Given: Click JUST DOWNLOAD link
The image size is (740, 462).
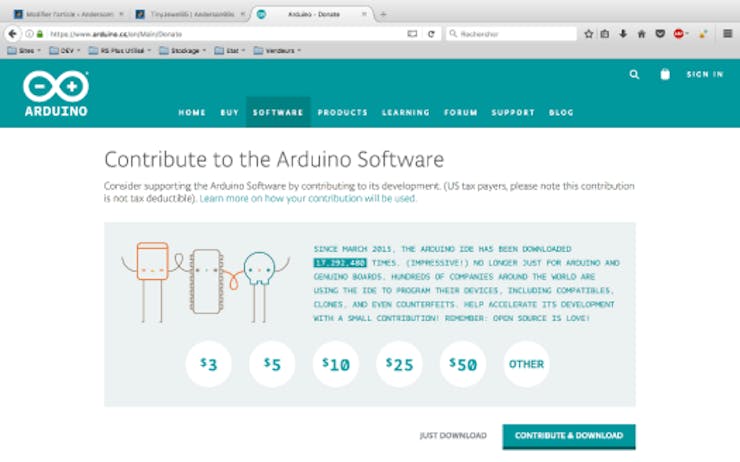Looking at the screenshot, I should (x=453, y=436).
